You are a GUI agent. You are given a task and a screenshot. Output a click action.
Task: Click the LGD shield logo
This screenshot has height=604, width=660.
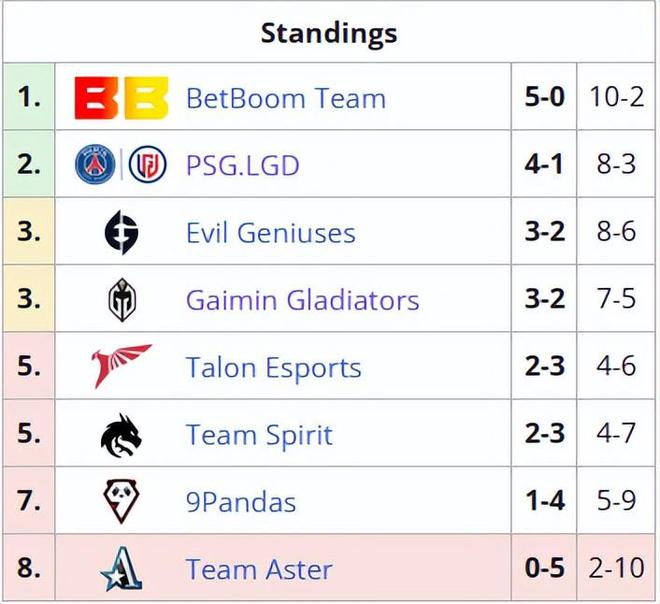point(147,164)
